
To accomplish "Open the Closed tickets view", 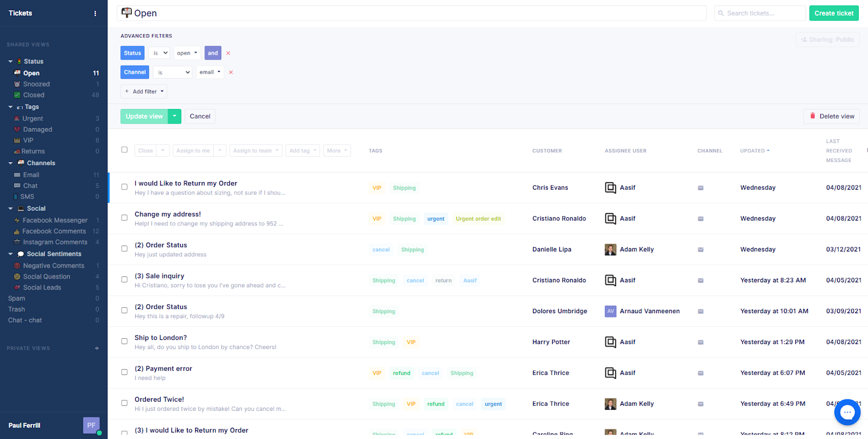I will (34, 95).
